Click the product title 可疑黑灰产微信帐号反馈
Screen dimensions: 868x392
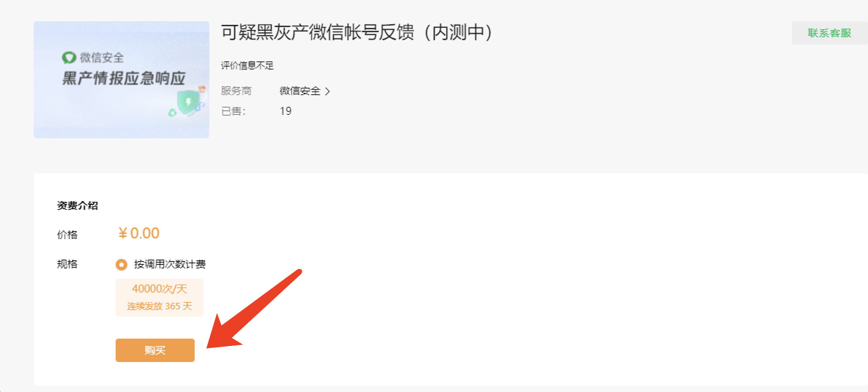tap(318, 32)
